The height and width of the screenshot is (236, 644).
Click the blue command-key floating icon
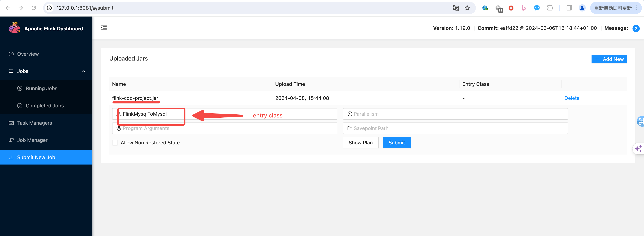point(640,121)
